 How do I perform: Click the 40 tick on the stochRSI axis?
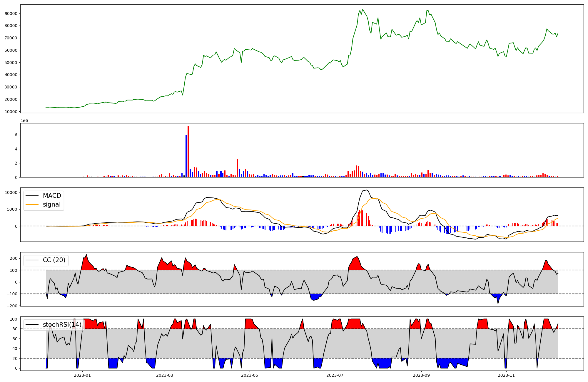[15, 349]
